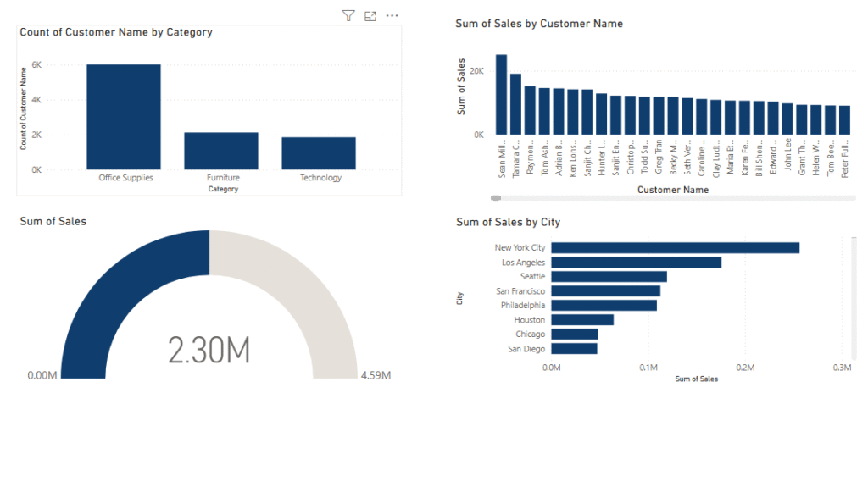Image resolution: width=868 pixels, height=481 pixels.
Task: Click the horizontal scrollbar handle under customer chart
Action: [x=496, y=198]
